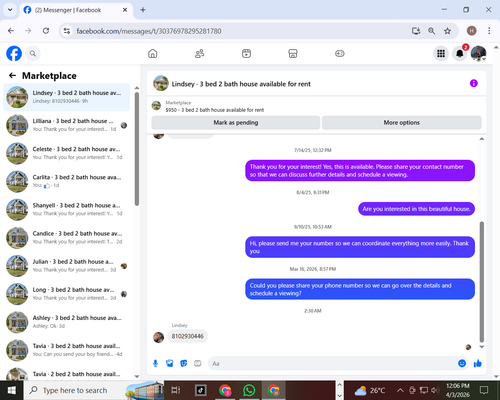The image size is (500, 400).
Task: Reload the page with refresh icon
Action: tap(46, 31)
